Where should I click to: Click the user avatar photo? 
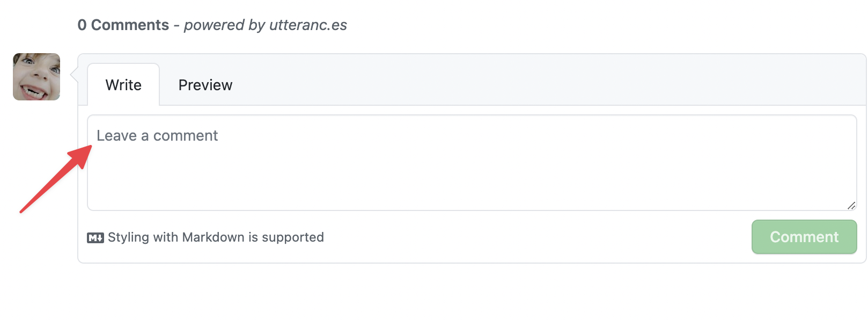tap(36, 77)
